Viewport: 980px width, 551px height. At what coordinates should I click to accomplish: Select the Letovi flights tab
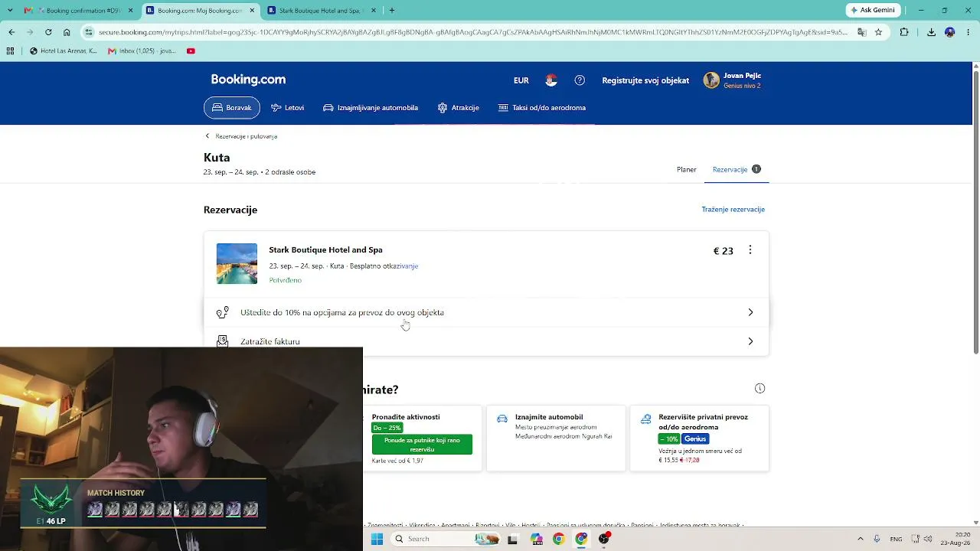(x=288, y=108)
